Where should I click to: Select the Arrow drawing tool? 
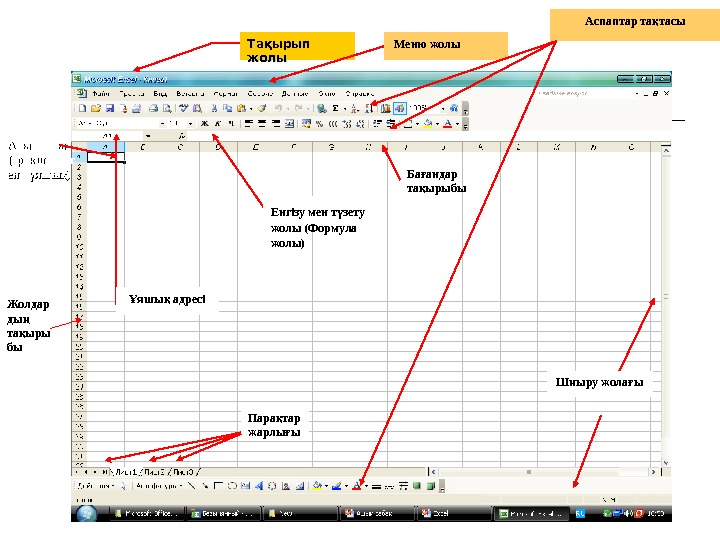click(205, 486)
